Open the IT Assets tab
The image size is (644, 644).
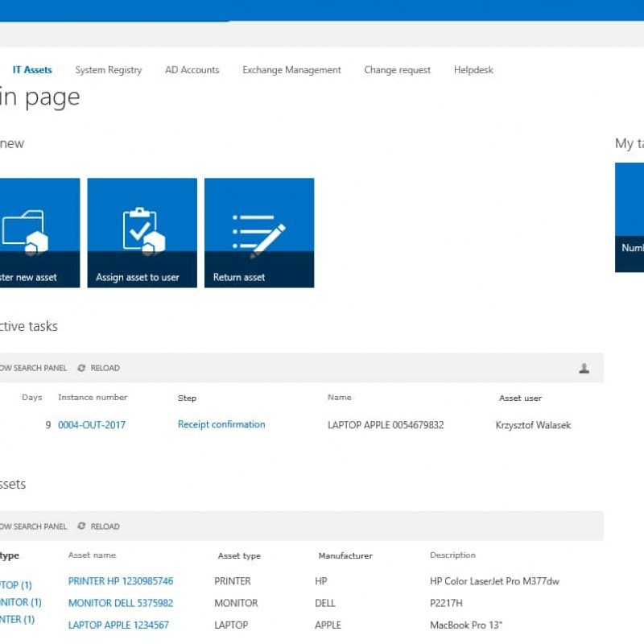pyautogui.click(x=32, y=70)
